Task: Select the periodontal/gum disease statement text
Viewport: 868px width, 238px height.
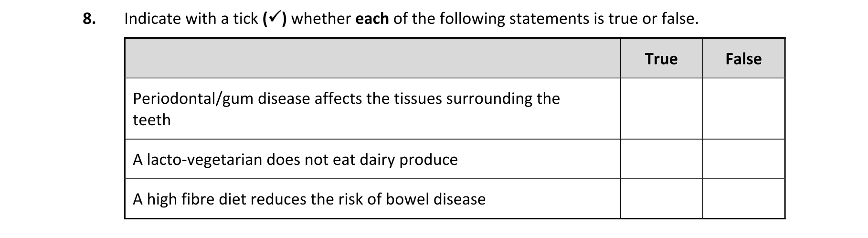Action: coord(346,98)
